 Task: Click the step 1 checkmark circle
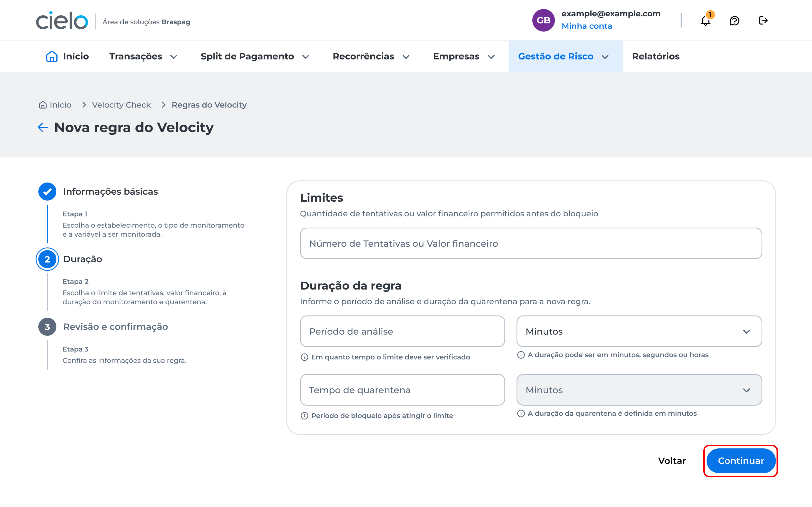[47, 192]
